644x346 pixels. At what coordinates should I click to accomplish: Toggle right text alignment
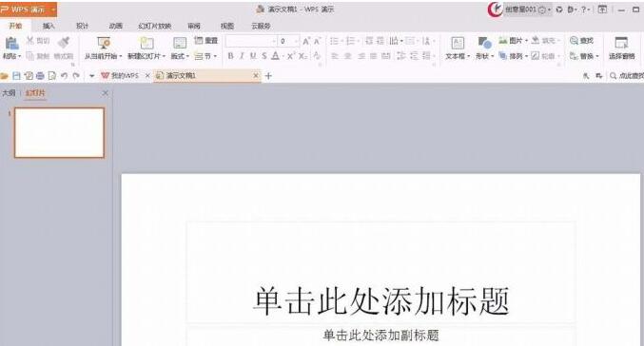click(361, 56)
